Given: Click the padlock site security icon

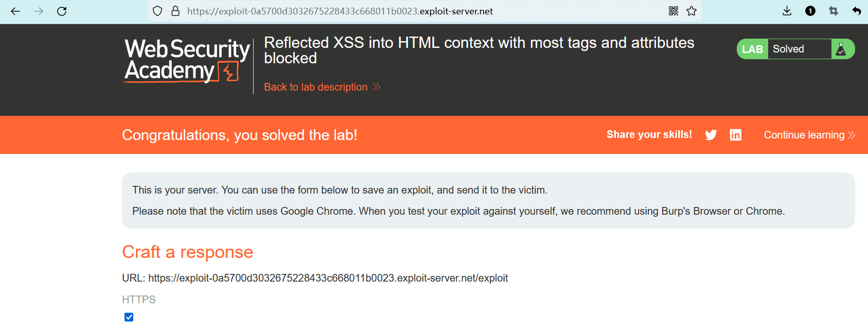Looking at the screenshot, I should tap(175, 11).
